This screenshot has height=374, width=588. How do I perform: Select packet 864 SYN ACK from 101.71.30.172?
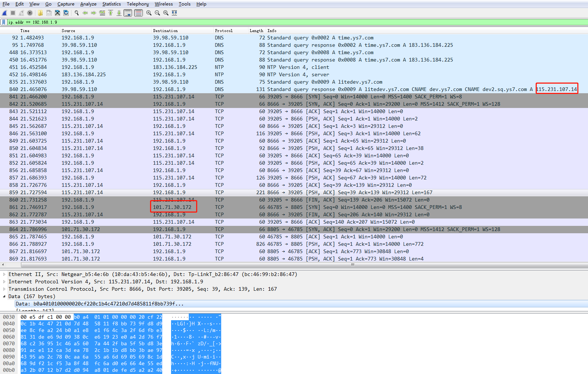click(x=294, y=229)
